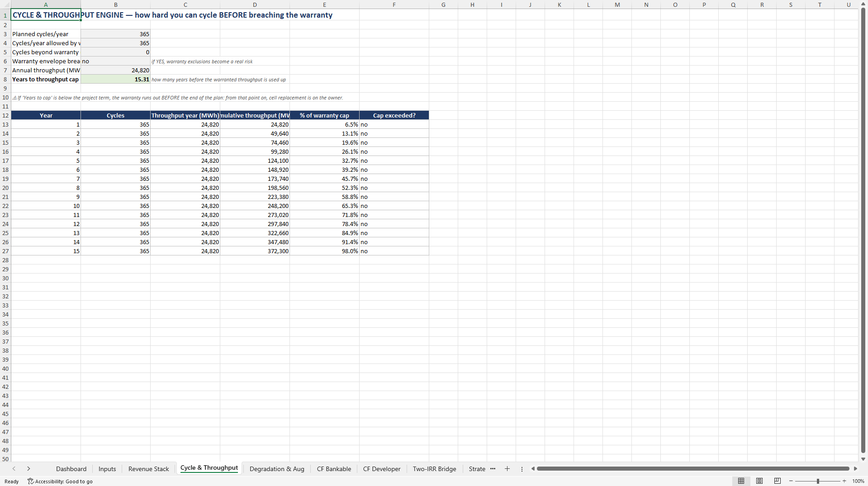Select the Annual throughput value in B7
Viewport: 868px width, 486px height.
tap(115, 70)
